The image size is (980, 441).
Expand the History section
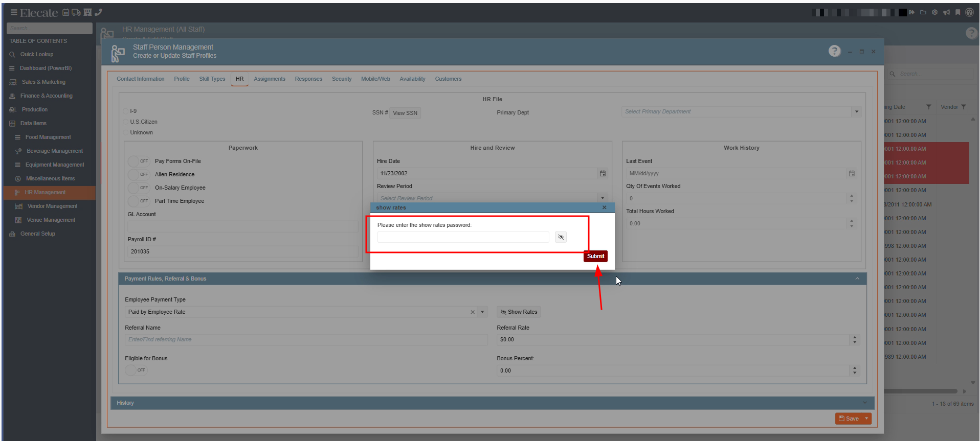coord(864,403)
